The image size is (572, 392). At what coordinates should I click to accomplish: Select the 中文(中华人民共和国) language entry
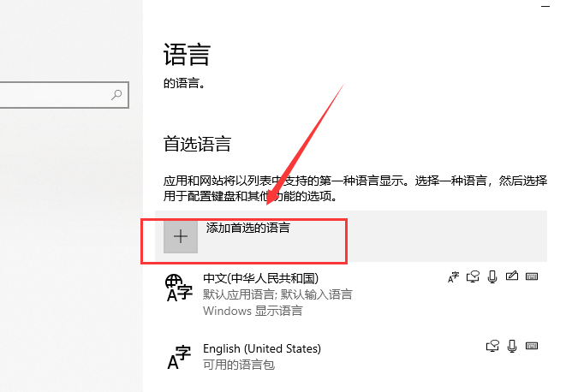pos(260,279)
